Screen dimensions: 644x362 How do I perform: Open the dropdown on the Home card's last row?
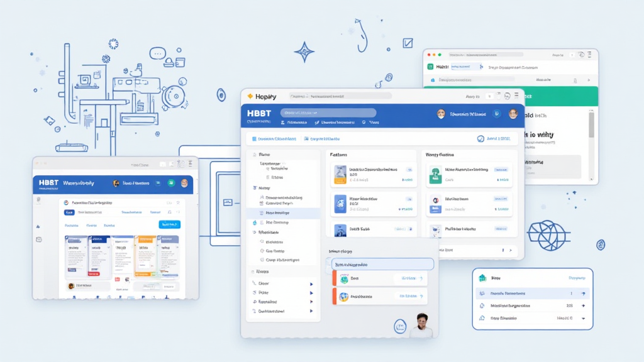584,319
